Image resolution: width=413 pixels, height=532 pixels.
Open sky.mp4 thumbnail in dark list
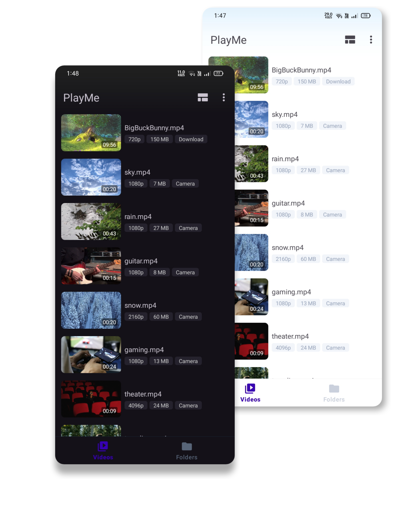[91, 177]
